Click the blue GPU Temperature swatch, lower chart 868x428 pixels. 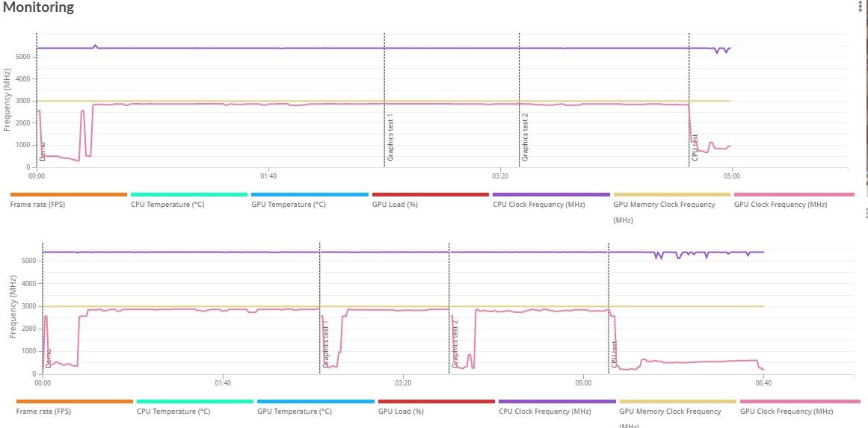click(316, 401)
